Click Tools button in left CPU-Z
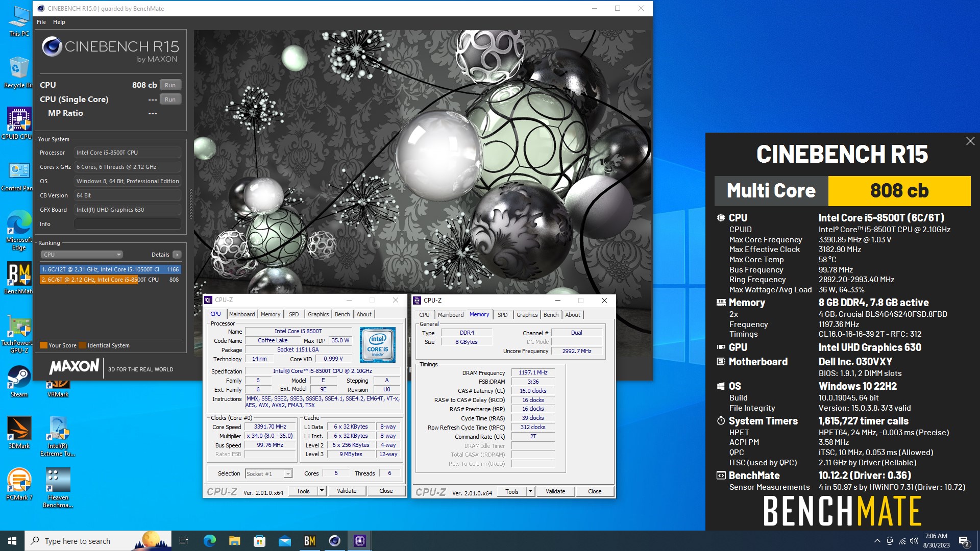The height and width of the screenshot is (551, 980). (303, 491)
